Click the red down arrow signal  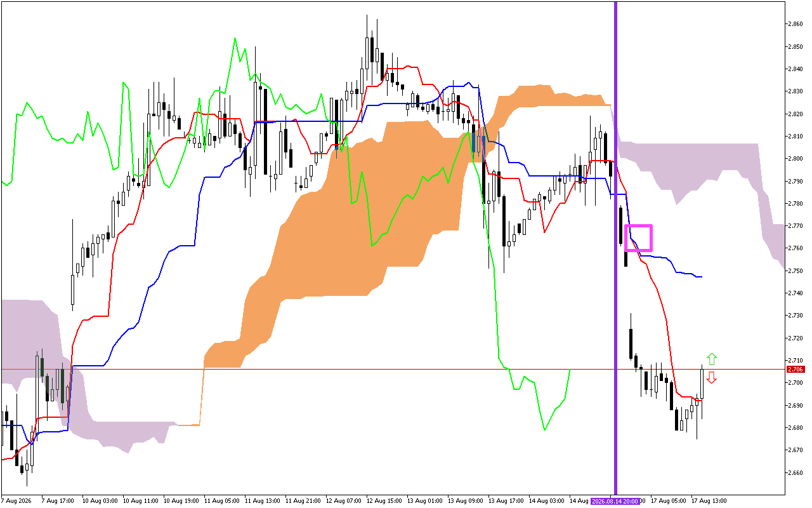pyautogui.click(x=712, y=378)
